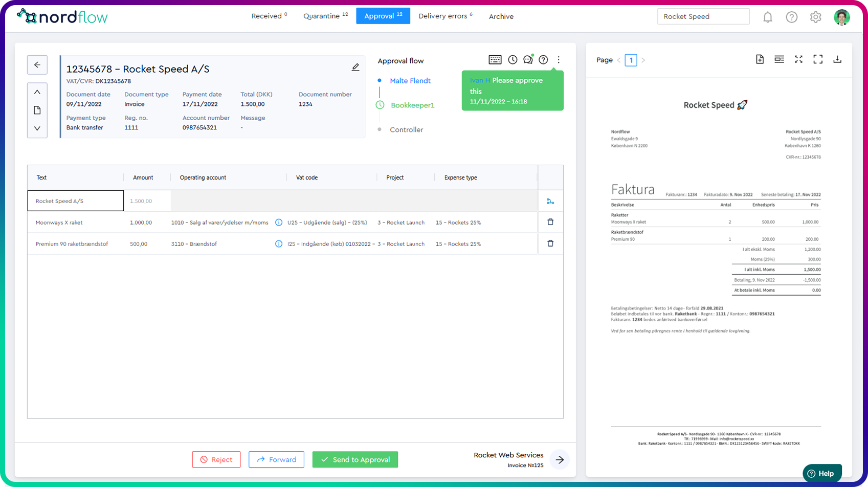Go to next document with down chevron
The width and height of the screenshot is (868, 487).
(37, 128)
